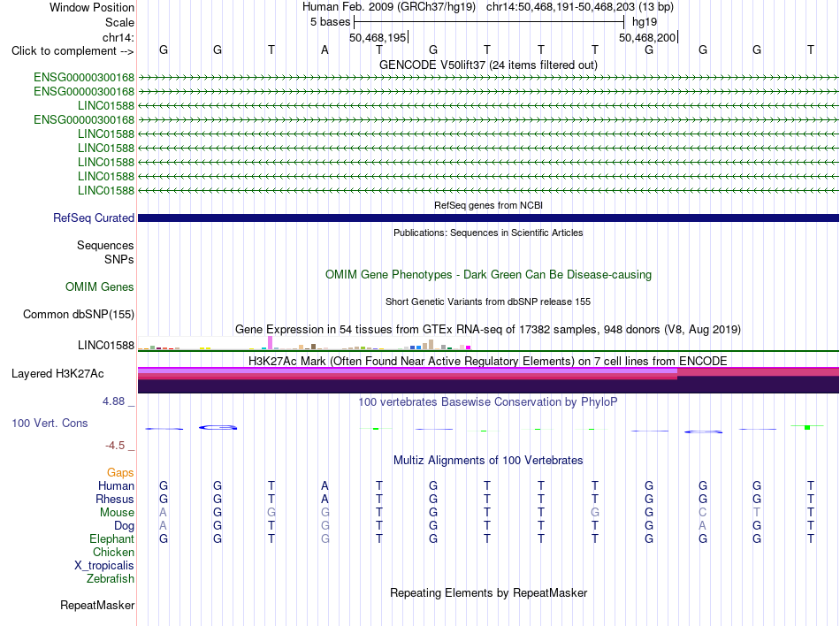Viewport: 840px width, 626px height.
Task: Click the "Scale" track label
Action: [x=119, y=22]
